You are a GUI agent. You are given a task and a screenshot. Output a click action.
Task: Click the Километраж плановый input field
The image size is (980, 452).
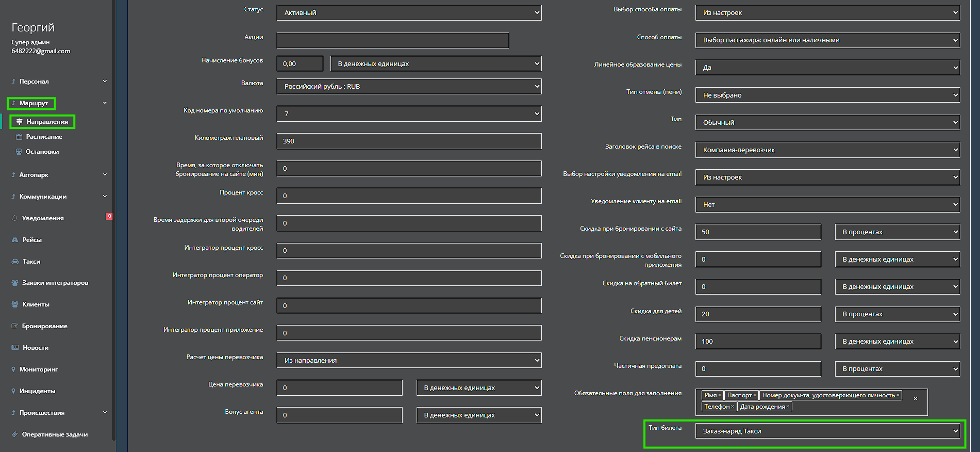coord(409,141)
